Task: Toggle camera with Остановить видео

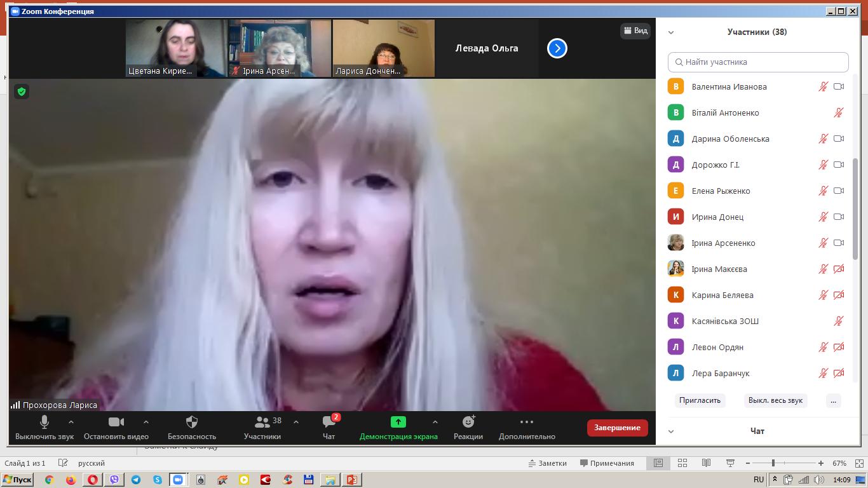Action: 116,422
